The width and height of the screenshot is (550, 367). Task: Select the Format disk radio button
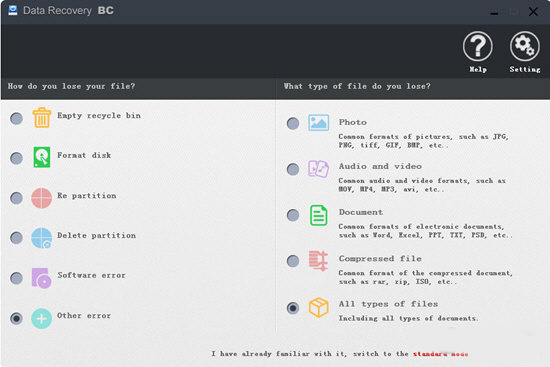coord(16,158)
